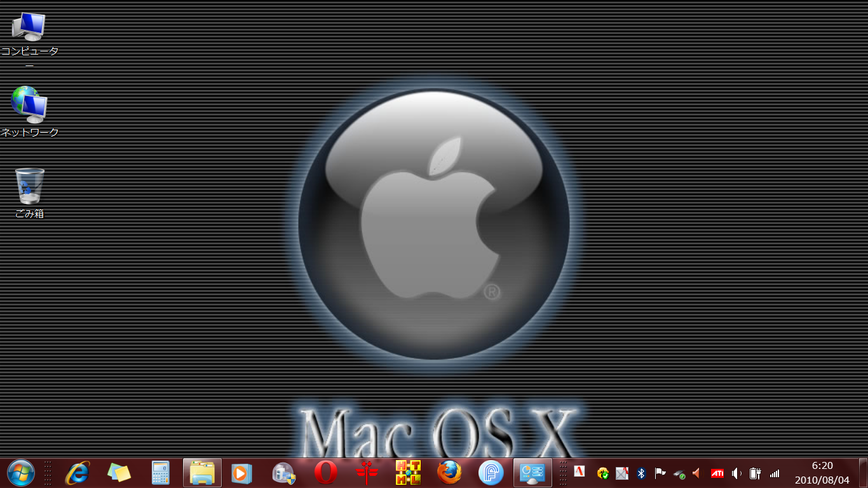The width and height of the screenshot is (868, 488).
Task: Click Safely Remove Hardware tray icon
Action: [679, 474]
